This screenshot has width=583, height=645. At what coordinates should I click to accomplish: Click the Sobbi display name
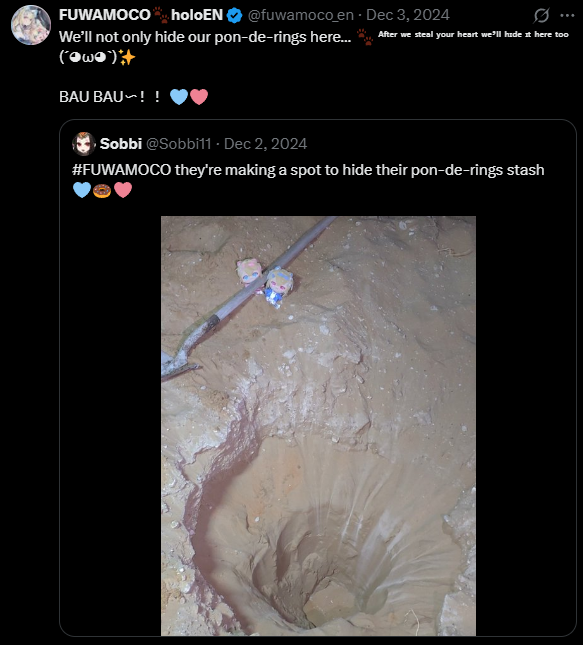point(121,144)
